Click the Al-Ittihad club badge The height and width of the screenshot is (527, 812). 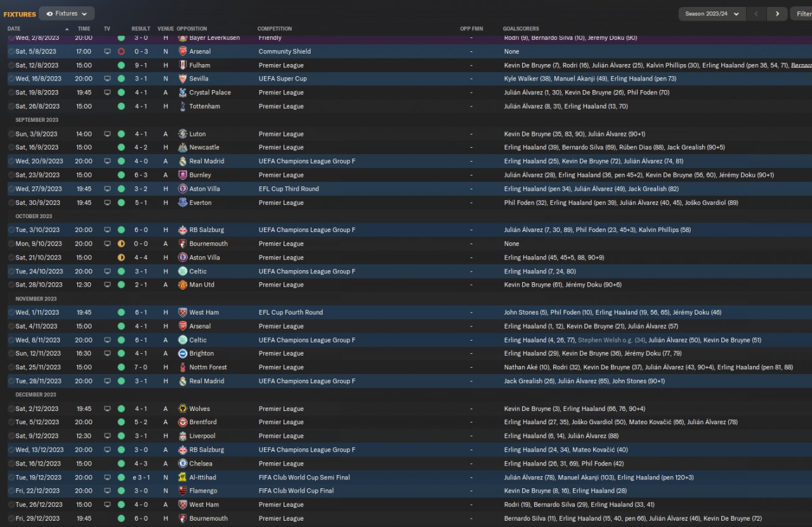coord(183,478)
